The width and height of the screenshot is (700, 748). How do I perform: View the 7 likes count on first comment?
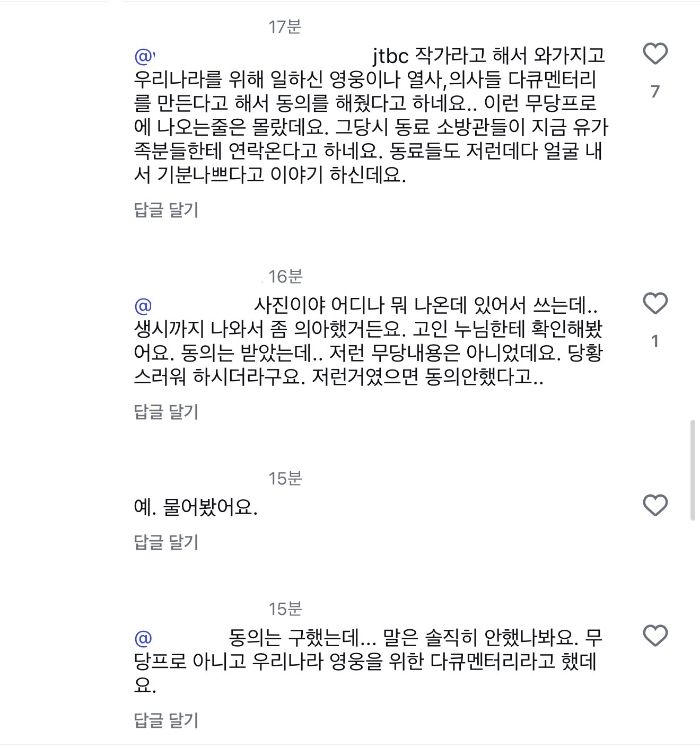coord(655,92)
